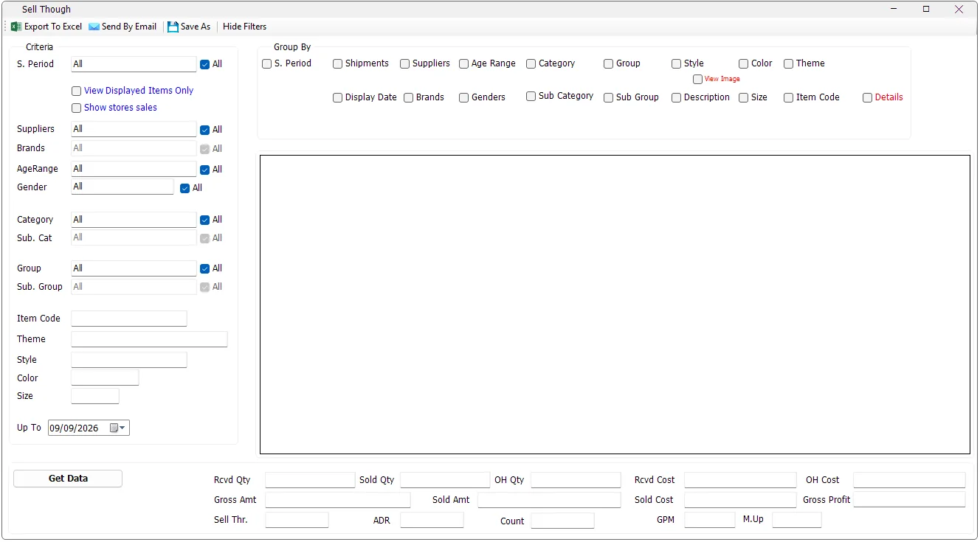
Task: Tick the Theme group-by checkbox
Action: pos(788,64)
